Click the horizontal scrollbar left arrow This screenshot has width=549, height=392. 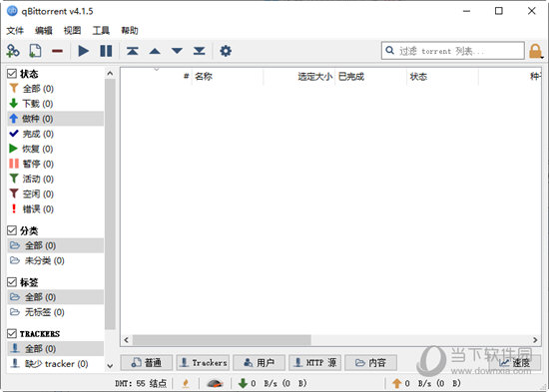point(127,340)
